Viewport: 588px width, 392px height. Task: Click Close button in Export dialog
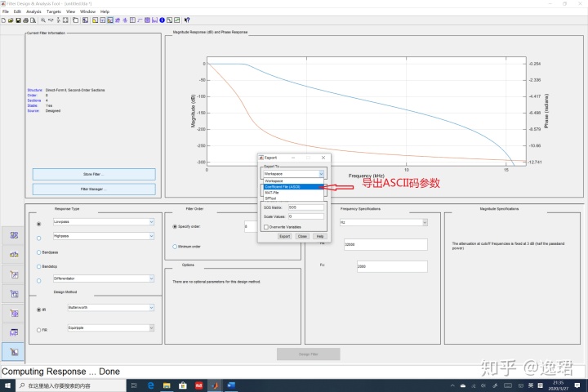302,236
